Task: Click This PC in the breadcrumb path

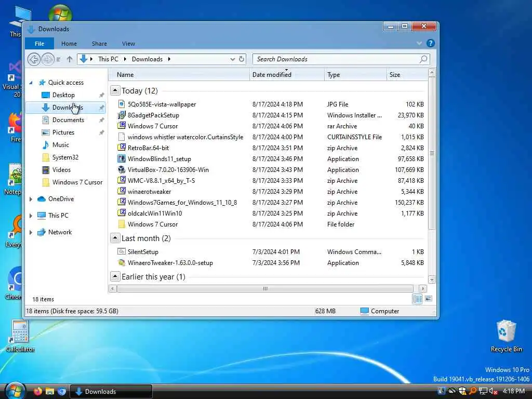Action: click(x=108, y=59)
